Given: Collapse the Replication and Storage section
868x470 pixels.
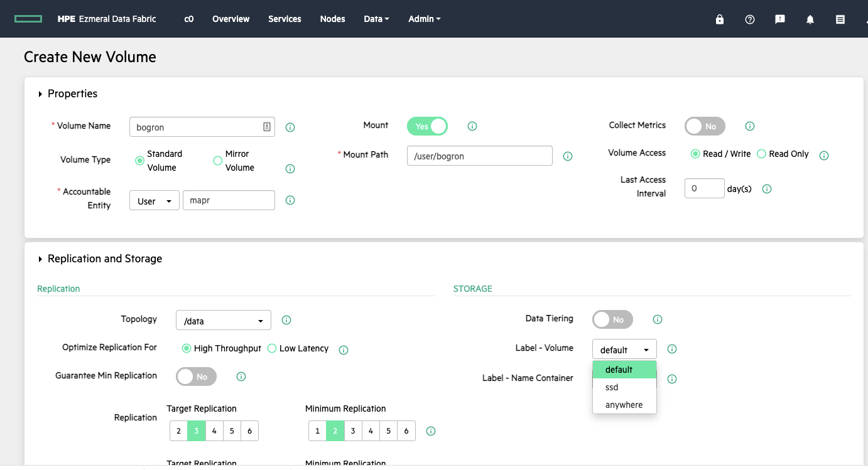Looking at the screenshot, I should (x=41, y=259).
